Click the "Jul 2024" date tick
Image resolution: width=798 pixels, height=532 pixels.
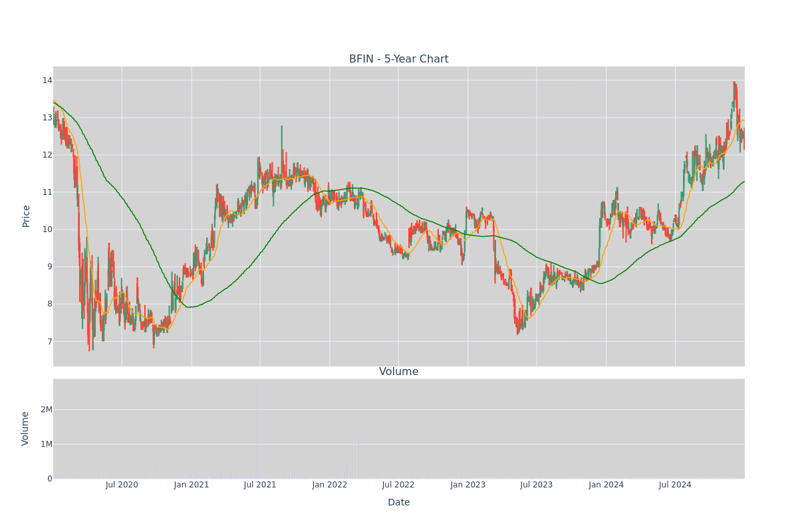675,485
